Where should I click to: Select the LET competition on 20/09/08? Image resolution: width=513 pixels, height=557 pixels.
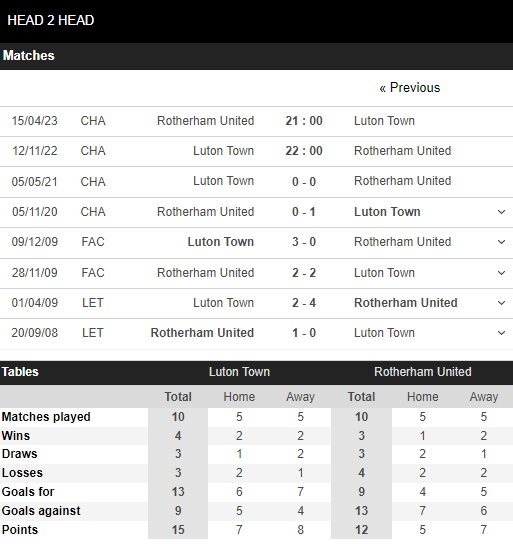[x=93, y=333]
